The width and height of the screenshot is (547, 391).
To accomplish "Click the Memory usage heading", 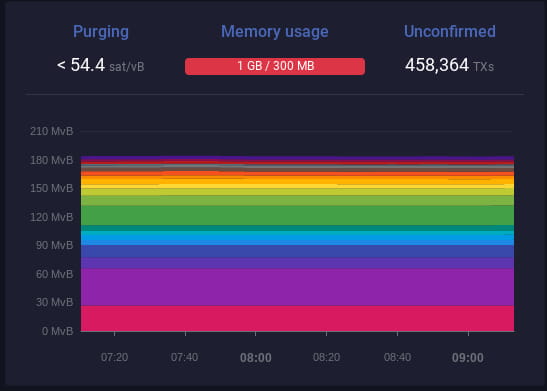I will pyautogui.click(x=275, y=32).
